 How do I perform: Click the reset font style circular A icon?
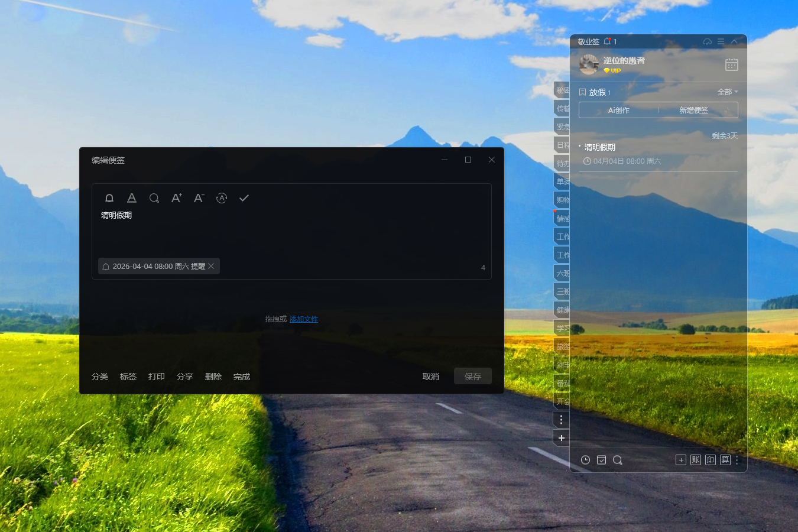tap(222, 198)
